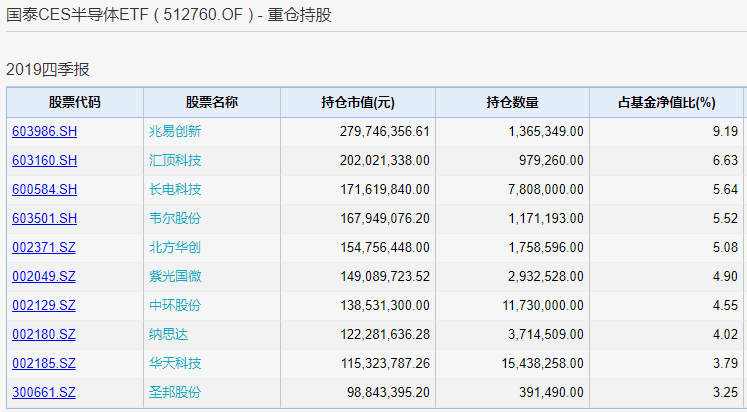Screen dimensions: 747x412
Task: Open stock code link 603501.SH
Action: point(44,219)
